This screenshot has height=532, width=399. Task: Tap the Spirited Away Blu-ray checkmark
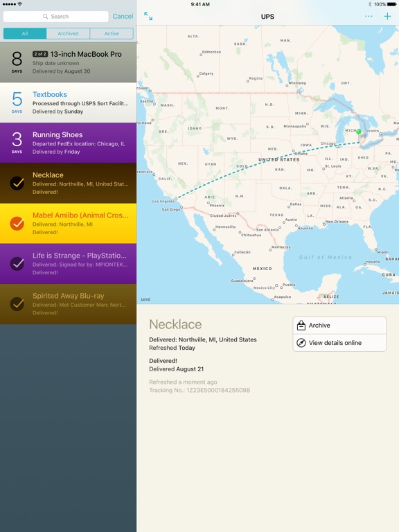point(17,304)
